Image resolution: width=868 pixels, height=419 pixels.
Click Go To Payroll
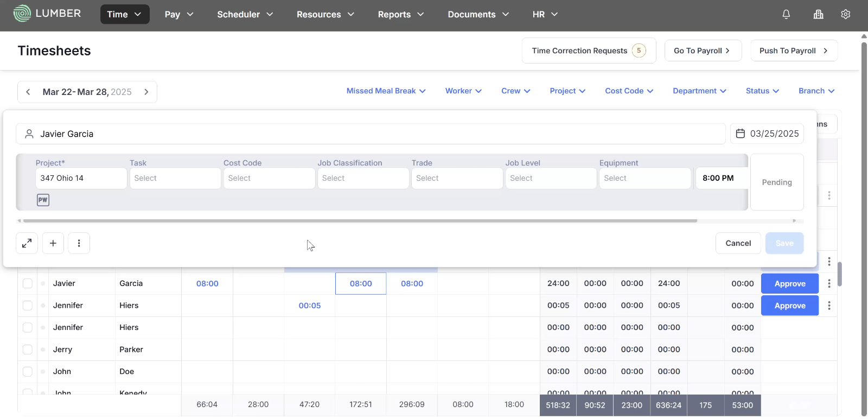click(x=703, y=50)
